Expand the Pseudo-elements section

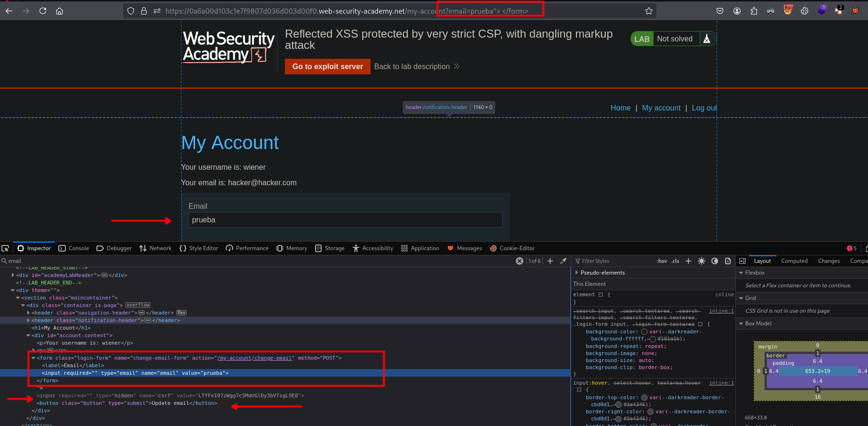pyautogui.click(x=576, y=273)
